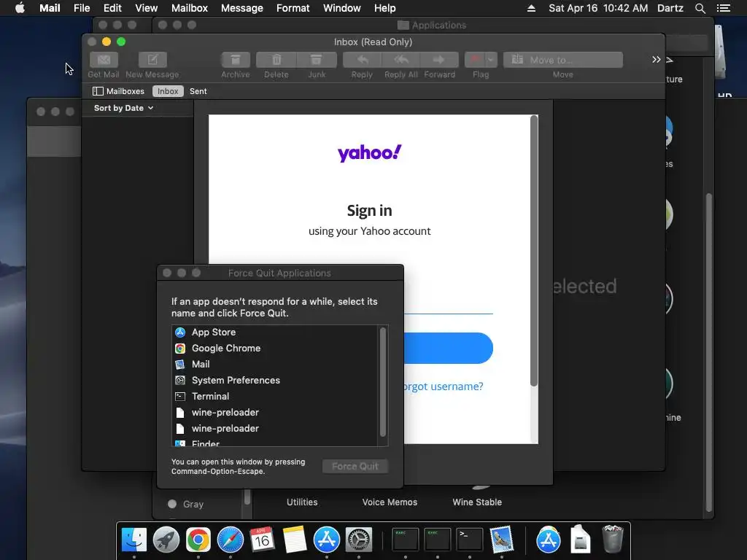Open Wine Stable in Applications window

(x=477, y=502)
